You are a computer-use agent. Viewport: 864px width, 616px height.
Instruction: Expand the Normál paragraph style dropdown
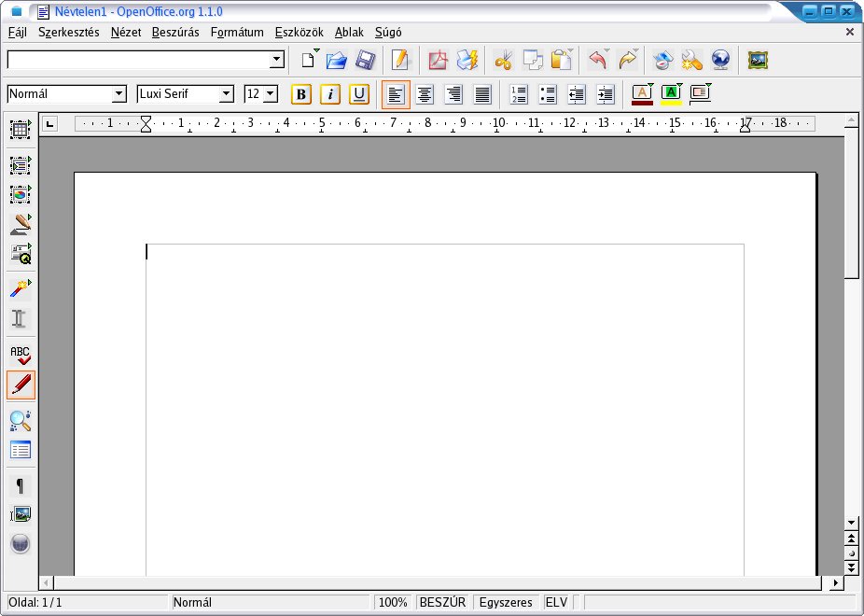[119, 94]
